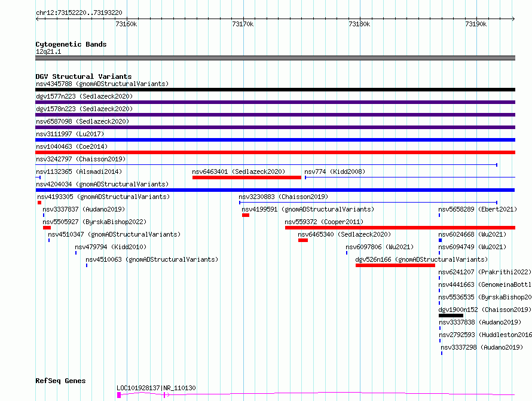Image resolution: width=532 pixels, height=401 pixels.
Task: Open the nsv3337298 (Audano2019) label
Action: point(482,347)
